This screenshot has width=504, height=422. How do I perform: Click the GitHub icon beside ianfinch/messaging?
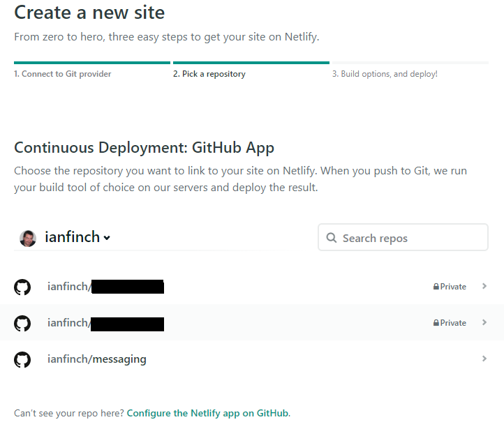22,360
